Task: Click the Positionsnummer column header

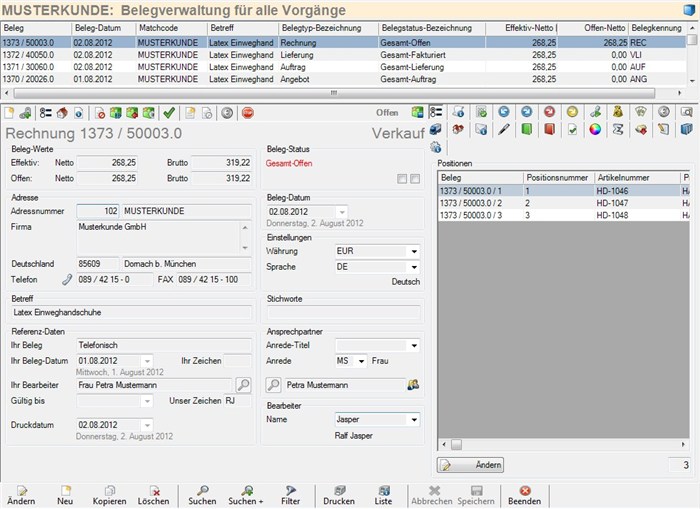Action: [558, 178]
